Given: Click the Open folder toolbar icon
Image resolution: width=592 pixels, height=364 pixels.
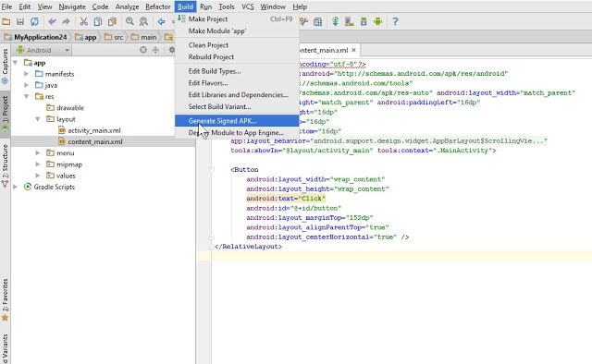Looking at the screenshot, I should tap(6, 21).
